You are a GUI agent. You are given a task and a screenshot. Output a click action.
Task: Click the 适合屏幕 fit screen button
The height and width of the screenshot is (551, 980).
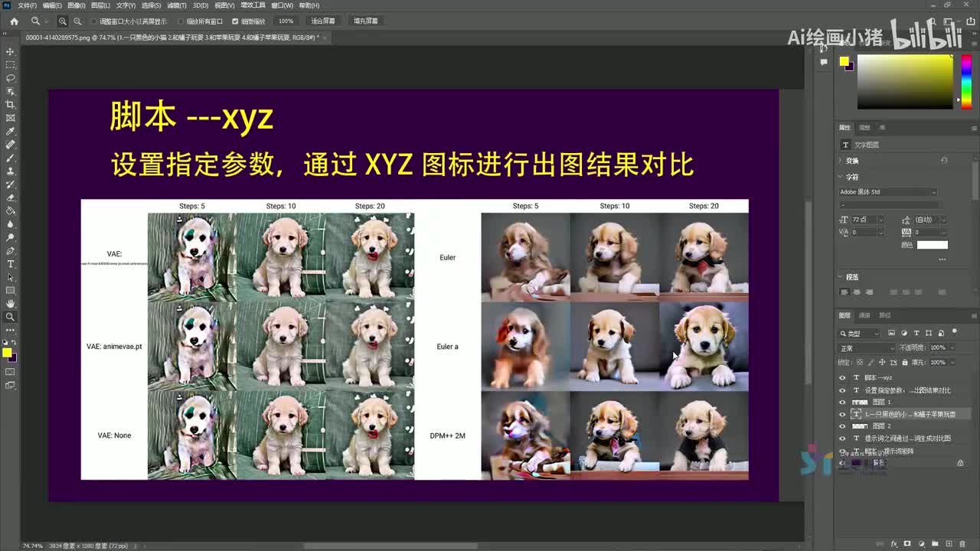coord(323,21)
